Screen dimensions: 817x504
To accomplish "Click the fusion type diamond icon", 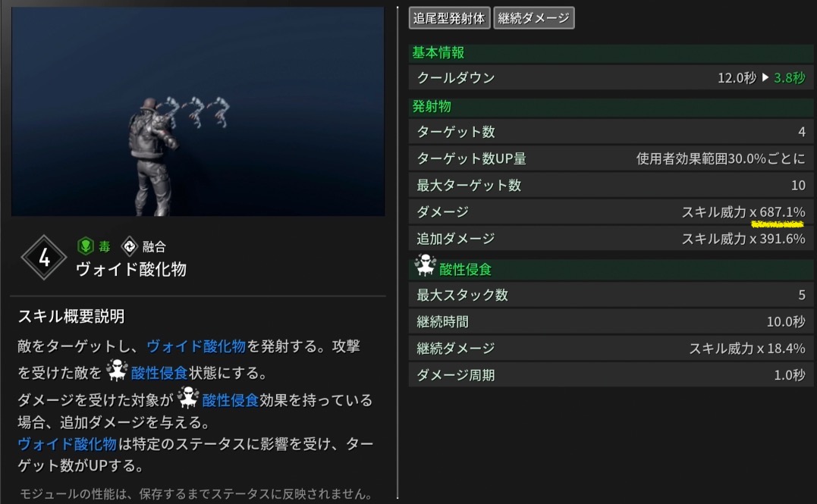I will coord(129,246).
